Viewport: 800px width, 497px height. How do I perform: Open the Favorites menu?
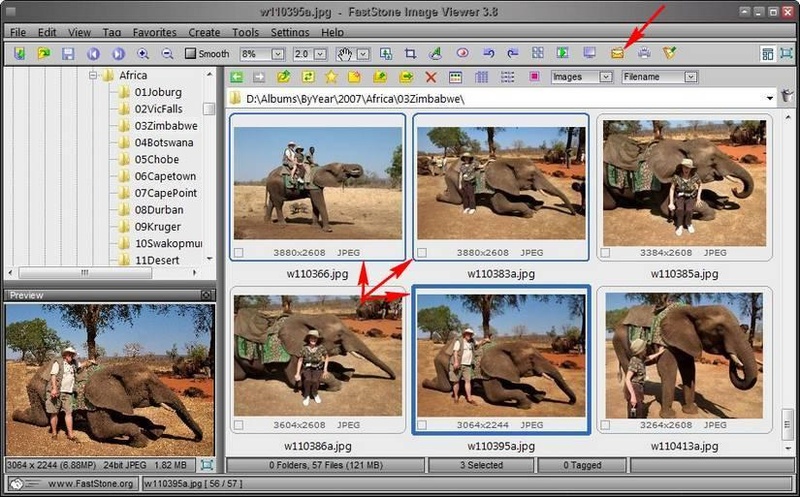tap(155, 32)
